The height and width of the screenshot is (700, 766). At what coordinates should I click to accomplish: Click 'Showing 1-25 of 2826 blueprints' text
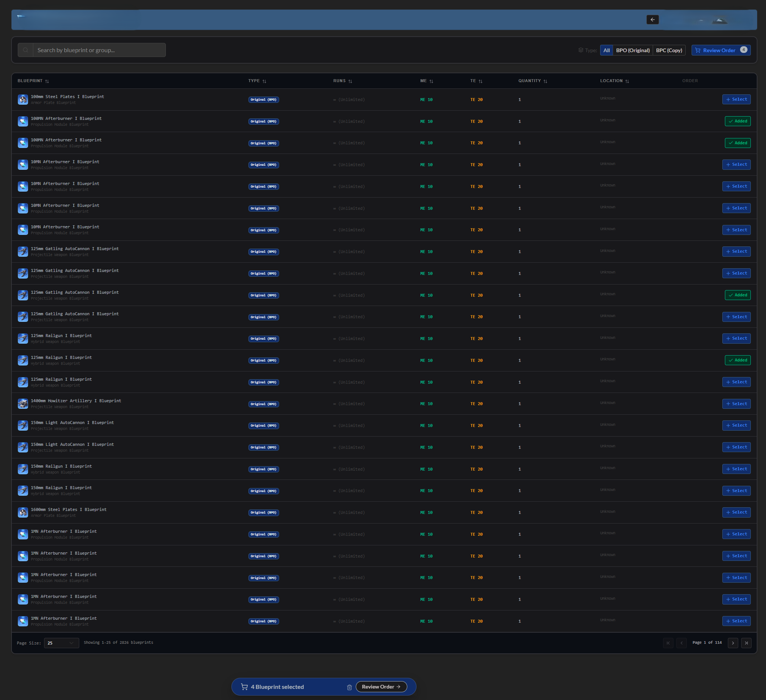tap(118, 643)
